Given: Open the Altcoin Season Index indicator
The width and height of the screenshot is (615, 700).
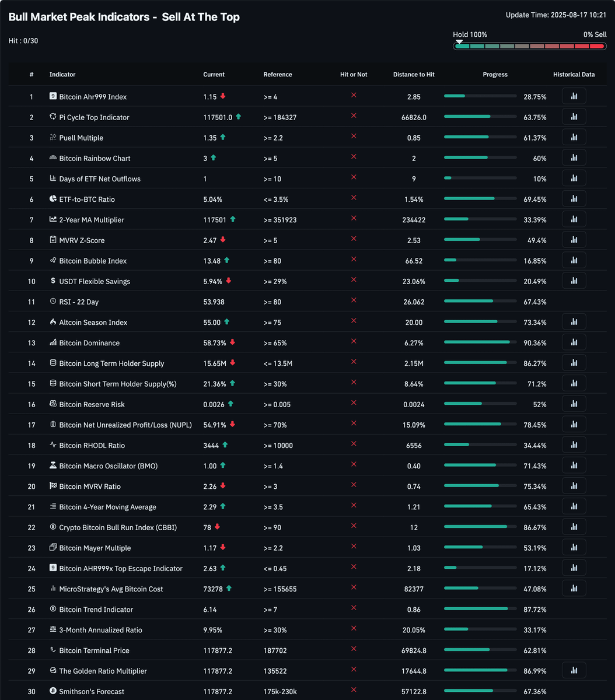Looking at the screenshot, I should (95, 322).
